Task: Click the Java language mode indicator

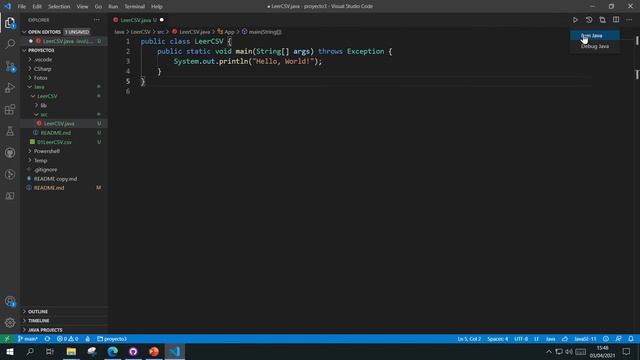Action: (x=551, y=339)
